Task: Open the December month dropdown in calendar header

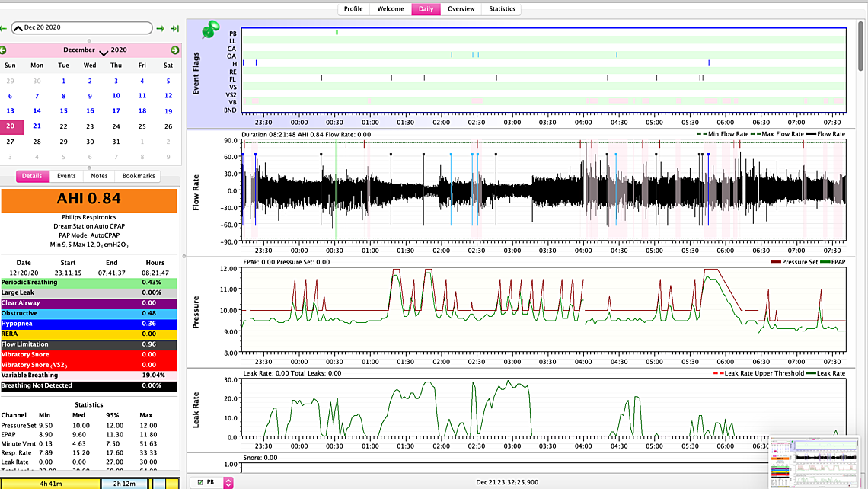Action: [x=104, y=52]
